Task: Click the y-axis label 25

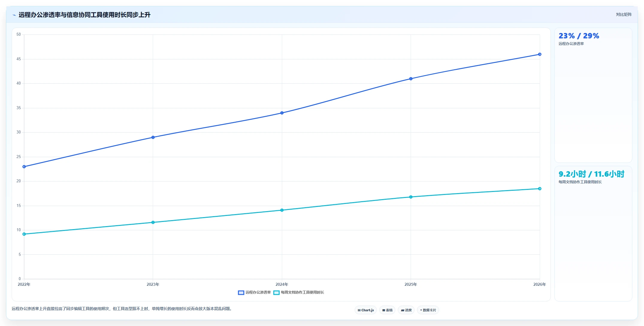Action: point(19,157)
